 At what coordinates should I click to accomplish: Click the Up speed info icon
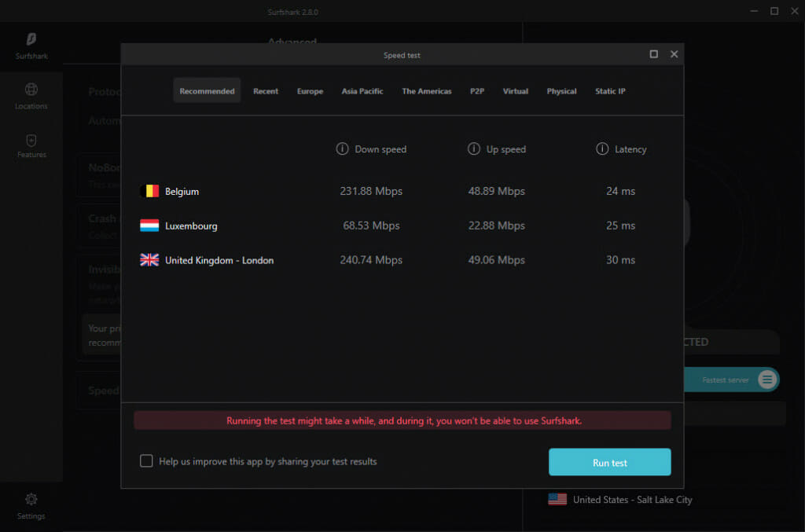pos(473,149)
